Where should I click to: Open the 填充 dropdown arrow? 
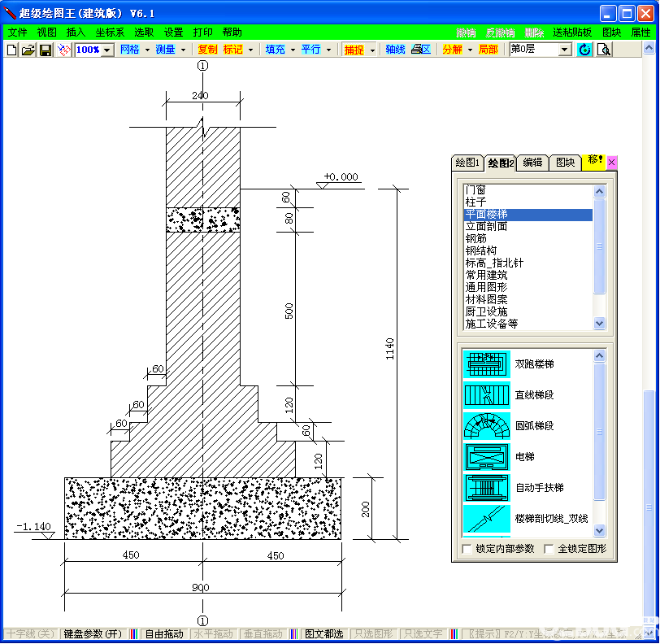[x=293, y=50]
